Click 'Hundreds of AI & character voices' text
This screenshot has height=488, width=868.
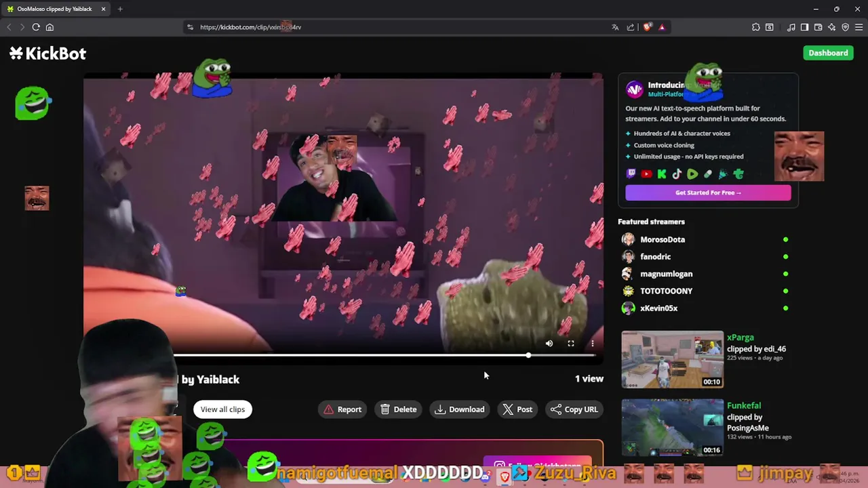tap(682, 134)
